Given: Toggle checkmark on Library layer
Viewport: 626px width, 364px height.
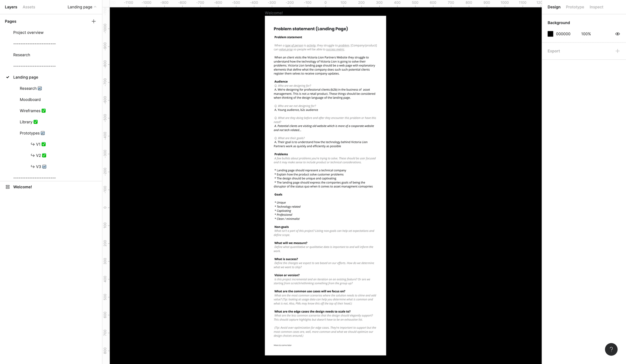Looking at the screenshot, I should tap(36, 122).
